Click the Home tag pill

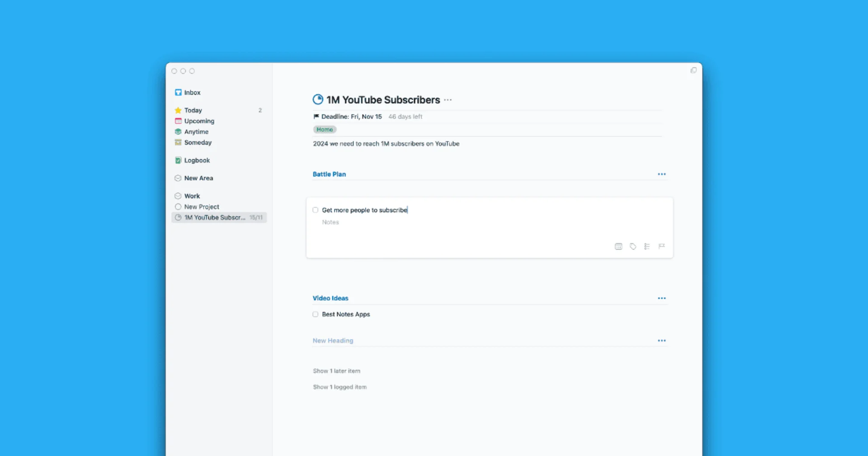tap(325, 129)
